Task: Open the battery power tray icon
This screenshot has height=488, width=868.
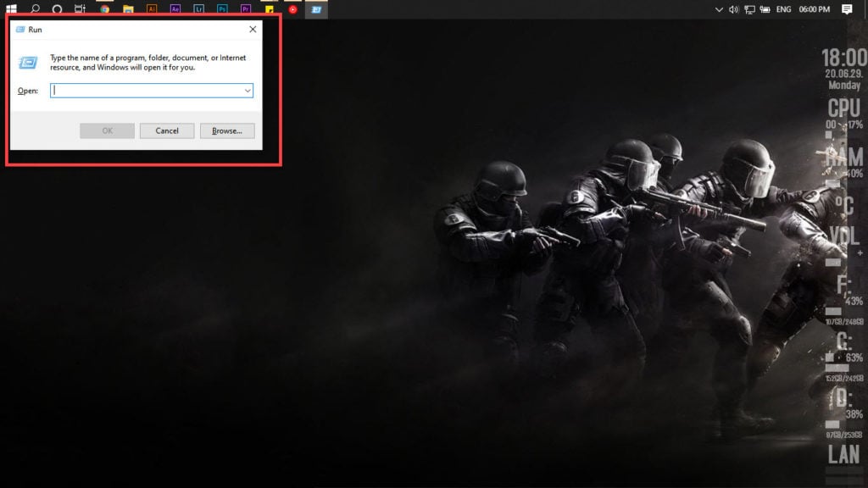Action: (x=765, y=9)
